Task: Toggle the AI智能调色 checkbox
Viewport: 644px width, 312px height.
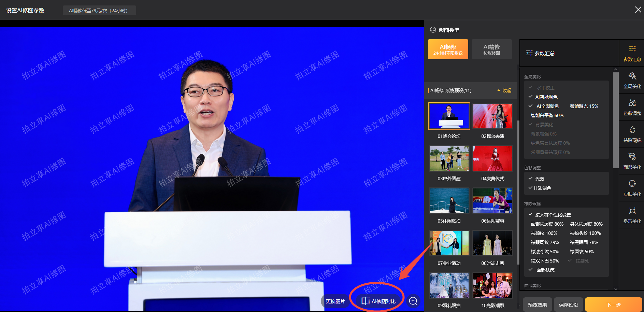Action: (x=531, y=97)
